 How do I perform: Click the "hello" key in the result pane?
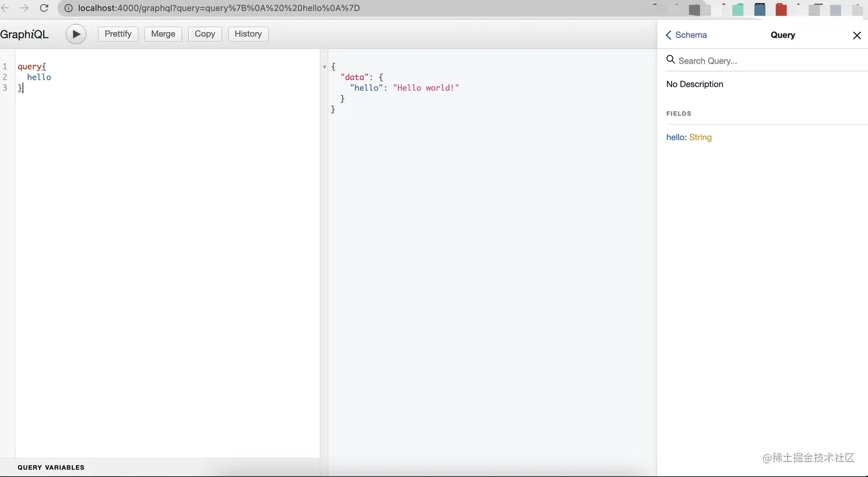367,88
